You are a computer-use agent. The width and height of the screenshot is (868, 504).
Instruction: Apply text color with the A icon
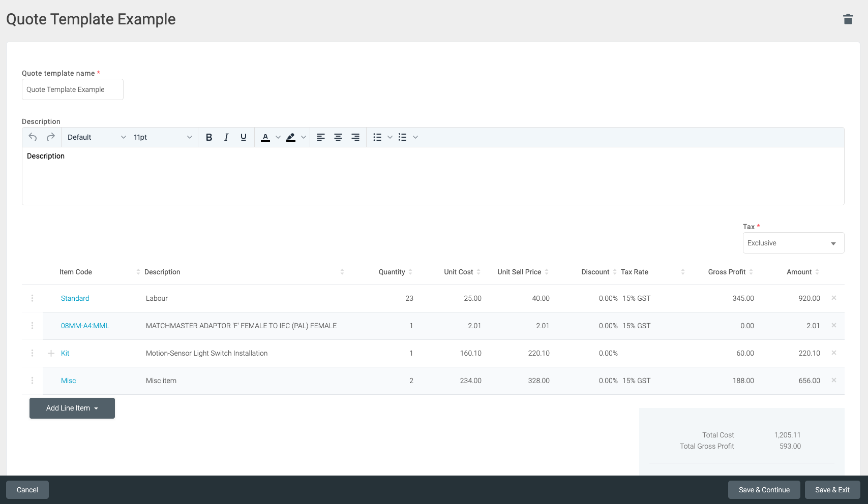[265, 137]
